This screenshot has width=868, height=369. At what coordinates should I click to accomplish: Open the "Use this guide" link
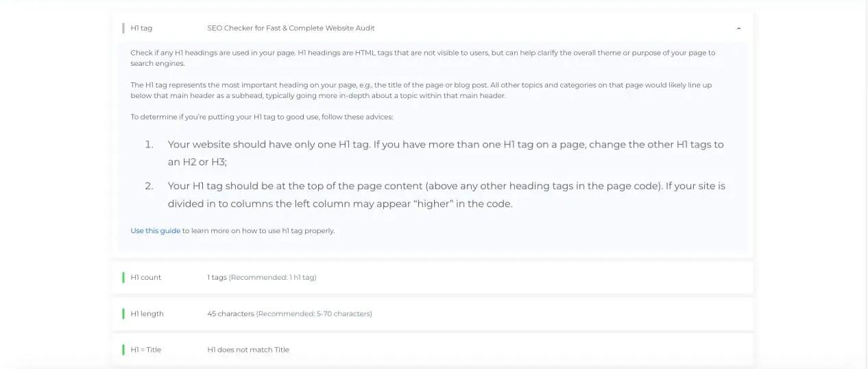tap(156, 231)
